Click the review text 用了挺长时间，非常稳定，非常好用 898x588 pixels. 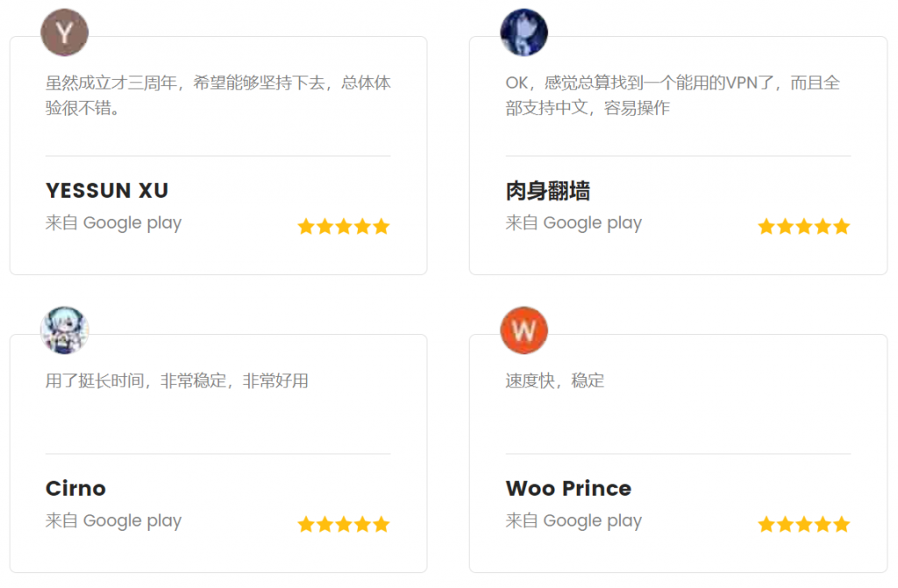point(177,381)
